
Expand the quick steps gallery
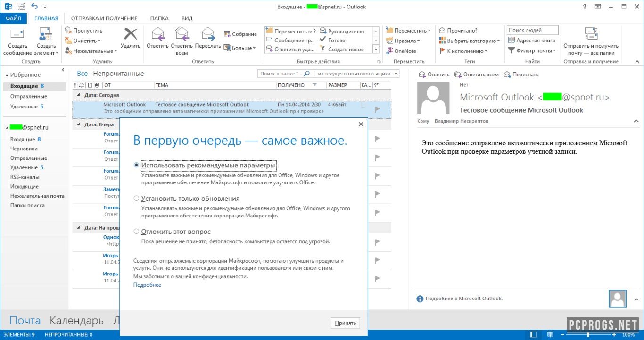point(376,49)
